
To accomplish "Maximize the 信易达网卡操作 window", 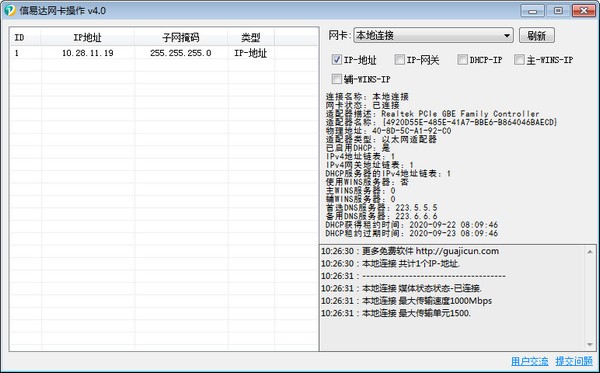I will click(558, 11).
